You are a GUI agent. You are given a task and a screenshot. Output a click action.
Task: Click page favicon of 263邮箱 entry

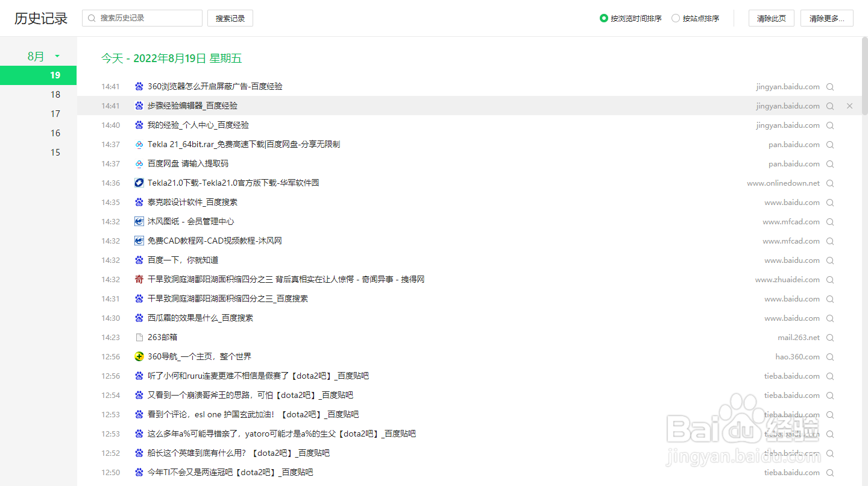[139, 337]
